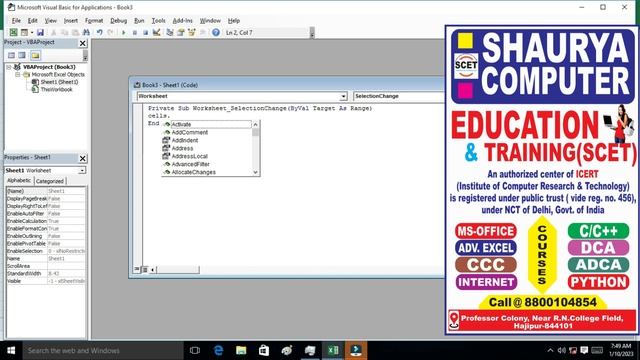Click the Insert UserForm toolbar icon
The image size is (640, 360).
point(24,32)
